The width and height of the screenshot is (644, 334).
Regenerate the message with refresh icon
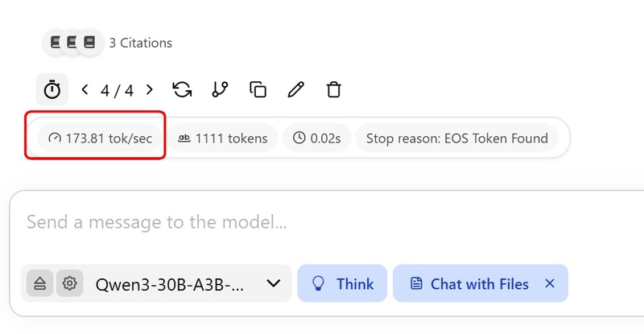click(x=182, y=89)
